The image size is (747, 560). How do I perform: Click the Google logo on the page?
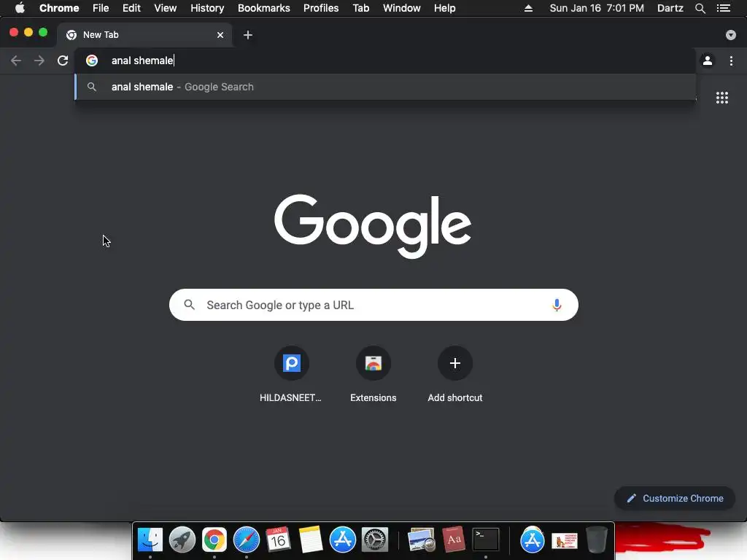[x=373, y=226]
